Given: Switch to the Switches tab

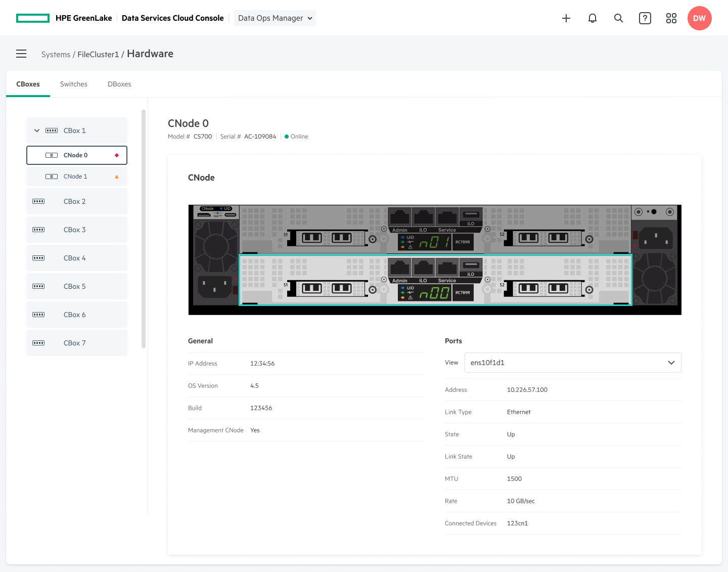Looking at the screenshot, I should click(74, 84).
